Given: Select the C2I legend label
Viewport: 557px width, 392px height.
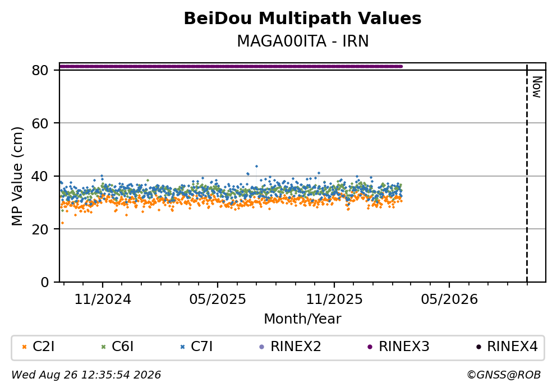Looking at the screenshot, I should [43, 347].
